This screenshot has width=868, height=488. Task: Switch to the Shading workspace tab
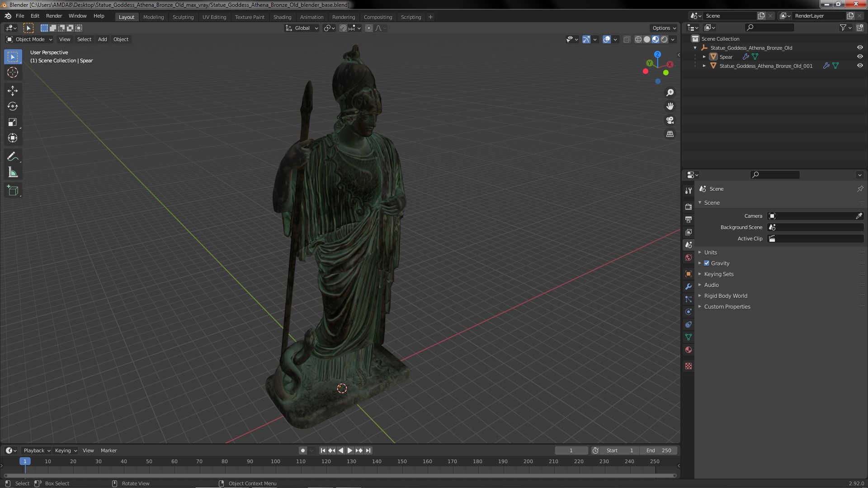click(282, 17)
